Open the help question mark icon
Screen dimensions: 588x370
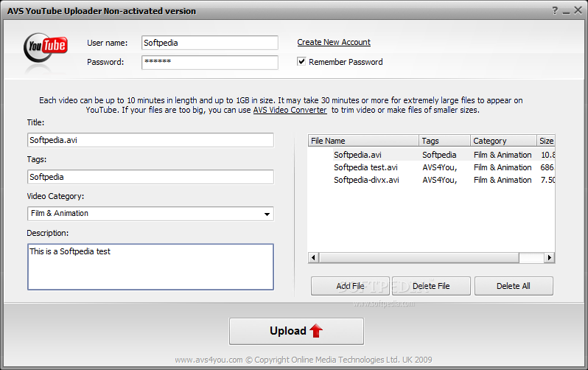click(555, 10)
